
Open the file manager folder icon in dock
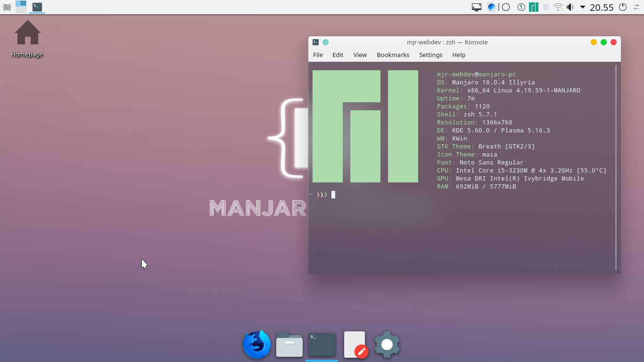pos(289,344)
